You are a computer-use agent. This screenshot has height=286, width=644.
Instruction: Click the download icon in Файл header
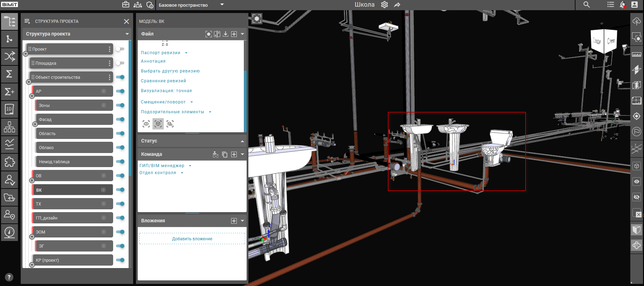click(x=226, y=34)
